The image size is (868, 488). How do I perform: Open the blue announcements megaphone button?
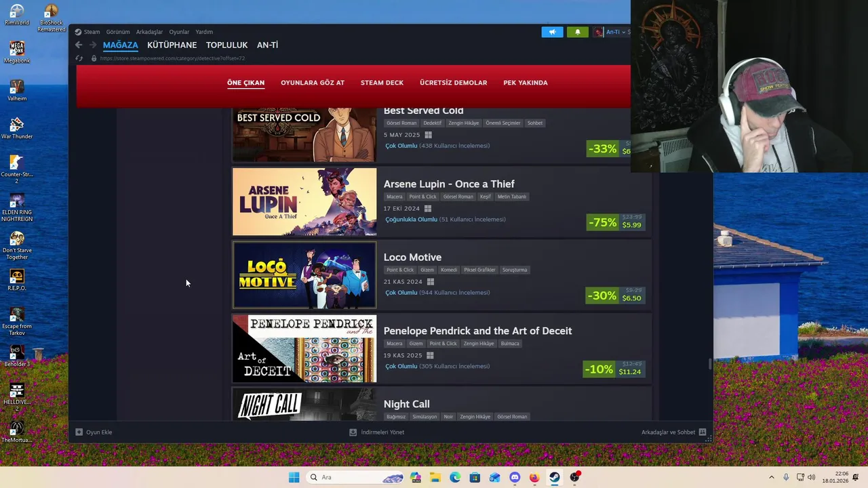click(552, 32)
